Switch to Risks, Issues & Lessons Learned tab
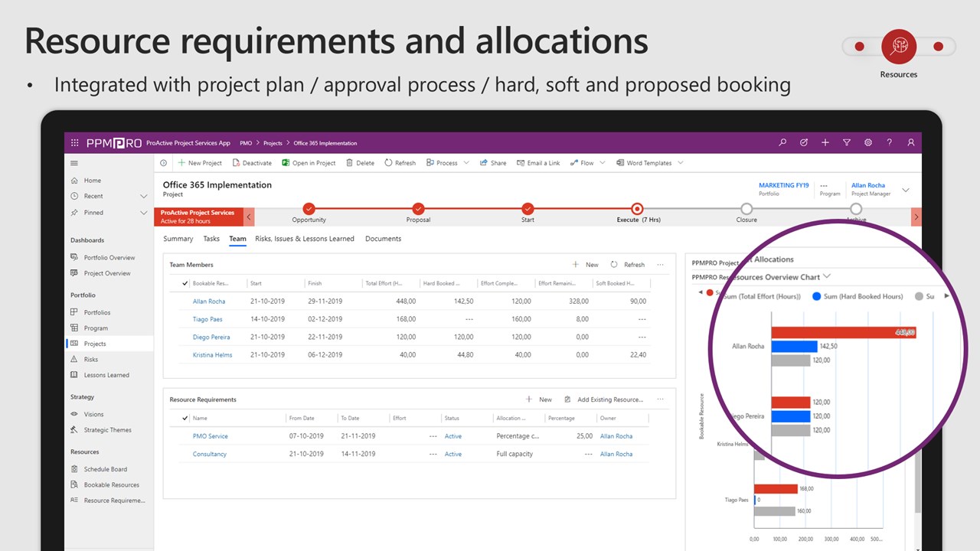980x551 pixels. click(x=305, y=239)
